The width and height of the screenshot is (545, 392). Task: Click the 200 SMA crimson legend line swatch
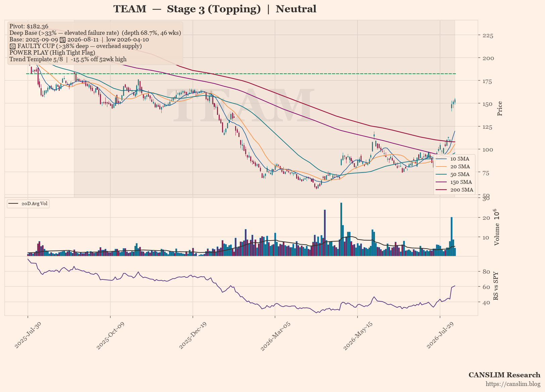441,190
